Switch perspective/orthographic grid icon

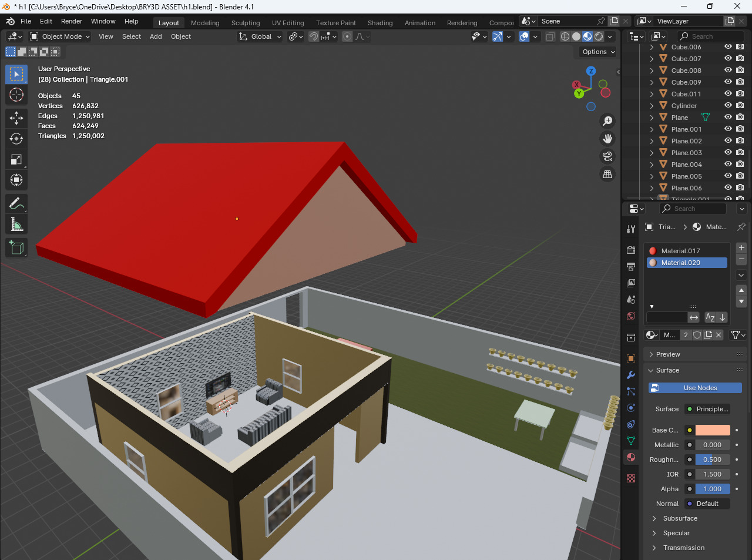point(607,174)
